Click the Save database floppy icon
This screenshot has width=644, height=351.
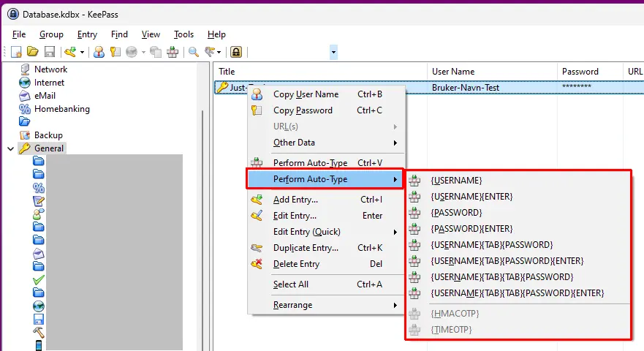click(49, 52)
